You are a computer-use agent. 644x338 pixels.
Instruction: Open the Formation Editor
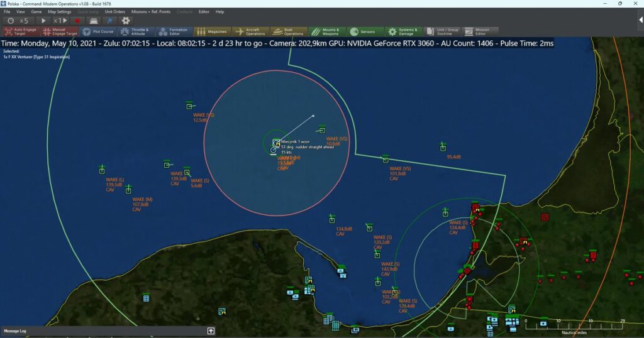[x=173, y=31]
